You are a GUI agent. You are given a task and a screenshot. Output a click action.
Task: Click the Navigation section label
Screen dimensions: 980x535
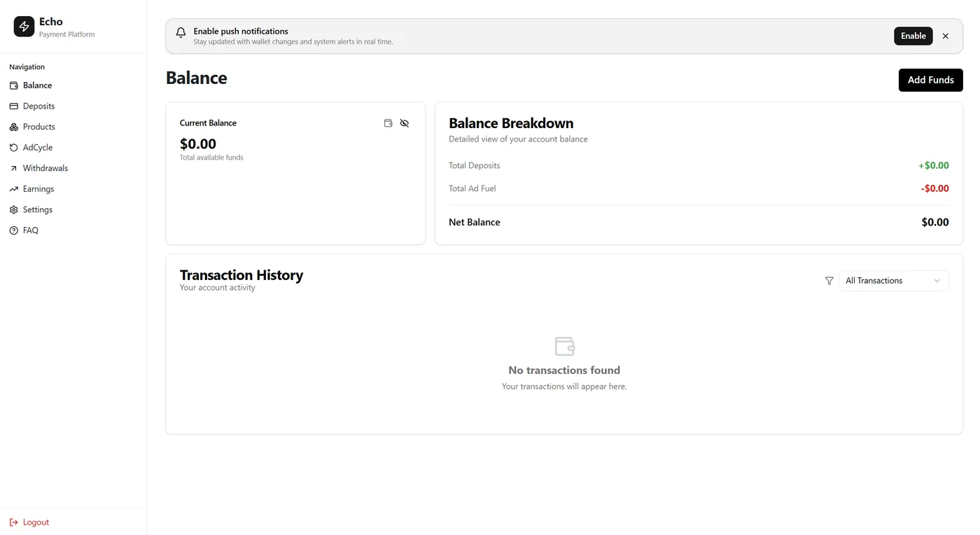click(x=27, y=67)
